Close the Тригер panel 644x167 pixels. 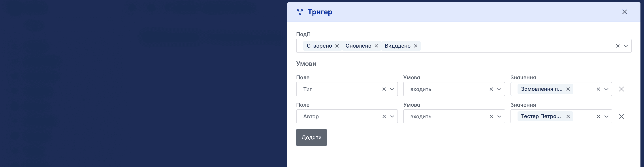[x=625, y=12]
